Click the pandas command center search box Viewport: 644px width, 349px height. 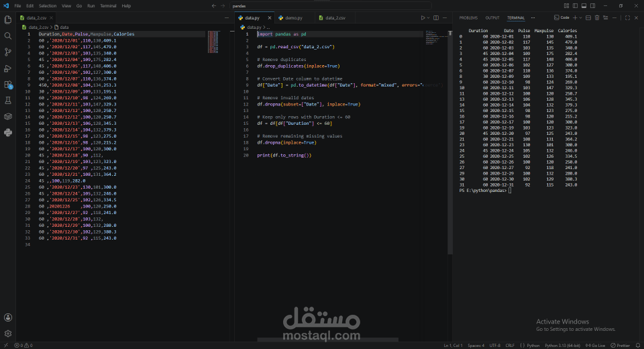tap(331, 6)
